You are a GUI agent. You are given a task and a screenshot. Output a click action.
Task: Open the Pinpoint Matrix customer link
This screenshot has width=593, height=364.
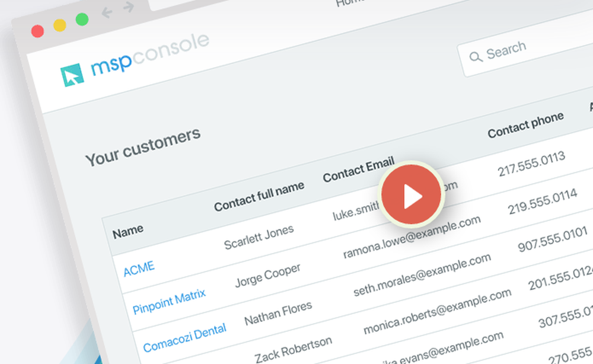[169, 301]
